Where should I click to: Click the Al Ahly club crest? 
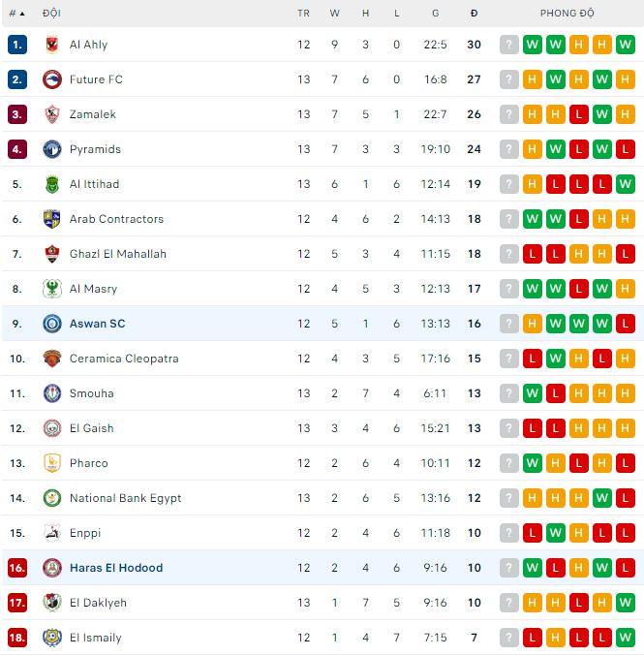point(51,45)
